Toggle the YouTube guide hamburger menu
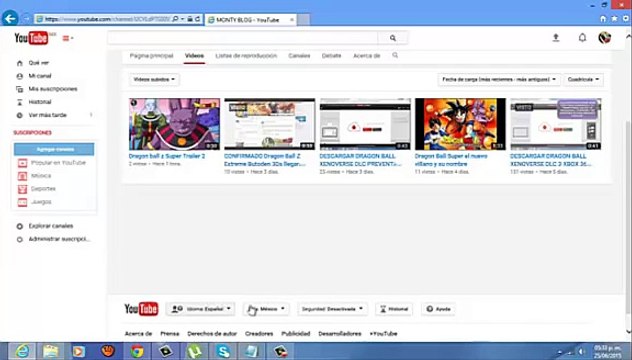This screenshot has width=632, height=360. coord(67,38)
